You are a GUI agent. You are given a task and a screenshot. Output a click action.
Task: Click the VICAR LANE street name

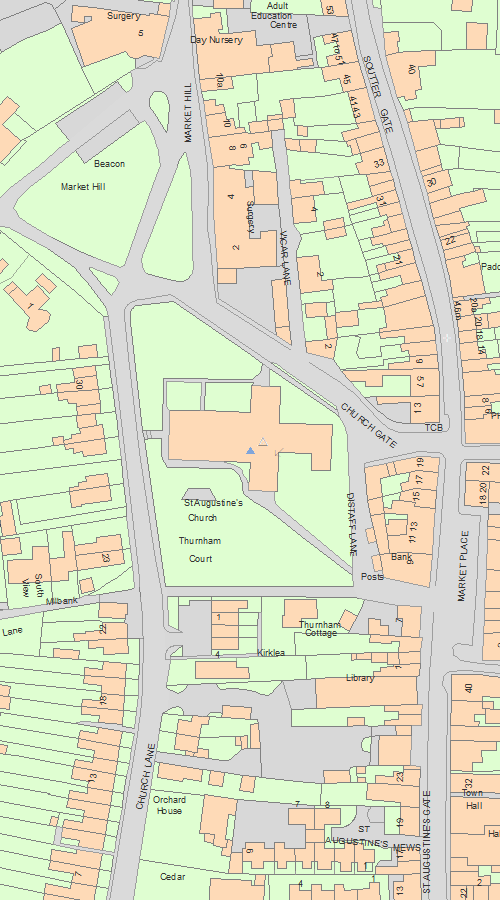285,258
